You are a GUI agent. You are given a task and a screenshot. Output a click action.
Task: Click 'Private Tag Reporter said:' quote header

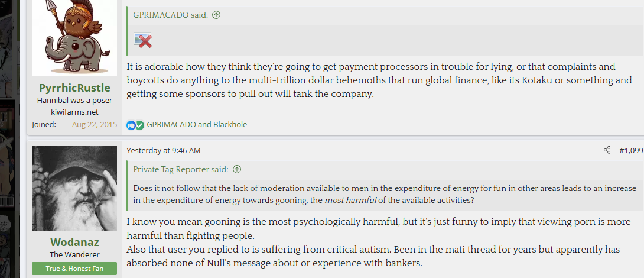(x=181, y=169)
